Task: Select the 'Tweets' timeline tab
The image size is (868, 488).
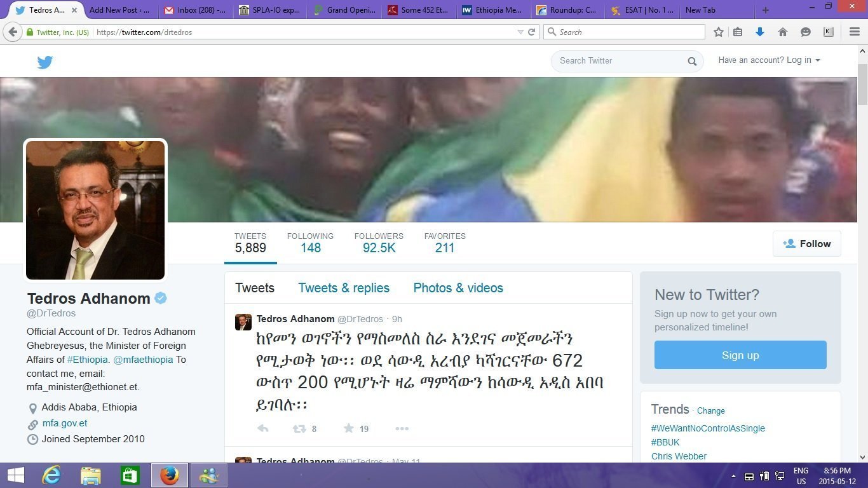Action: click(255, 288)
